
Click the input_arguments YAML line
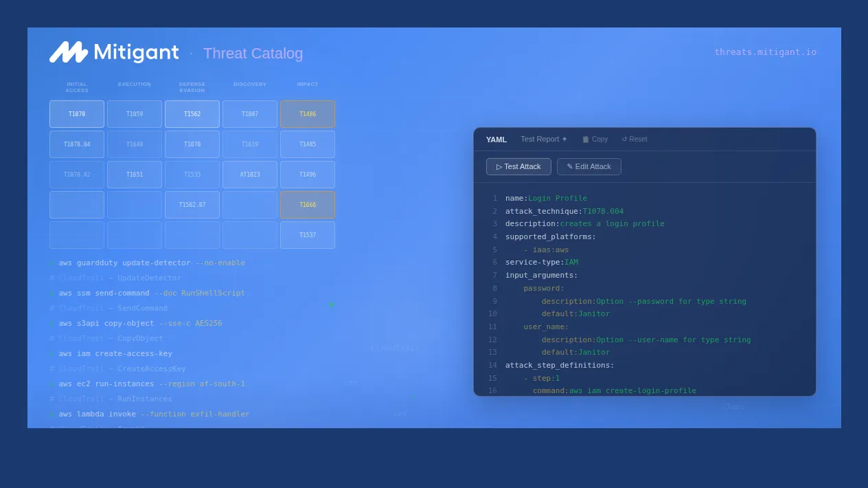[542, 275]
